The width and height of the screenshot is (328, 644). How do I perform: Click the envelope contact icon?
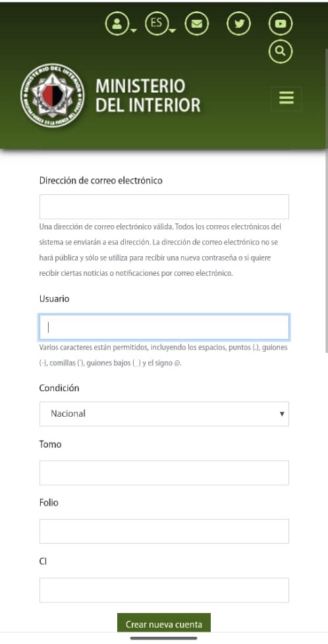click(x=197, y=24)
